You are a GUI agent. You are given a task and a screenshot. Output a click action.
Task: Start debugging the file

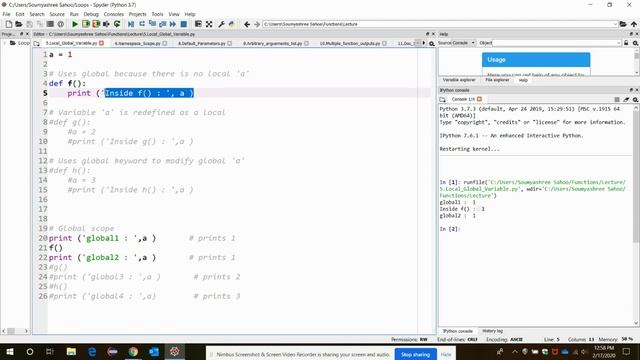[x=131, y=24]
